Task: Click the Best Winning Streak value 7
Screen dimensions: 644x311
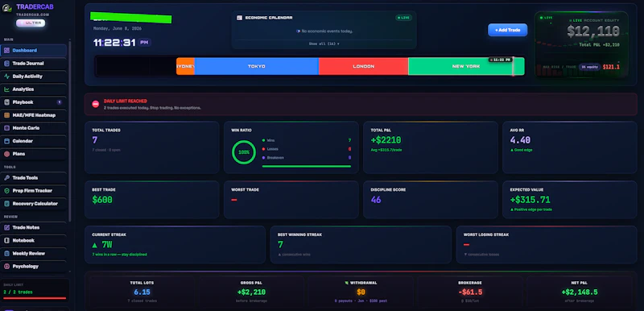Action: [280, 245]
